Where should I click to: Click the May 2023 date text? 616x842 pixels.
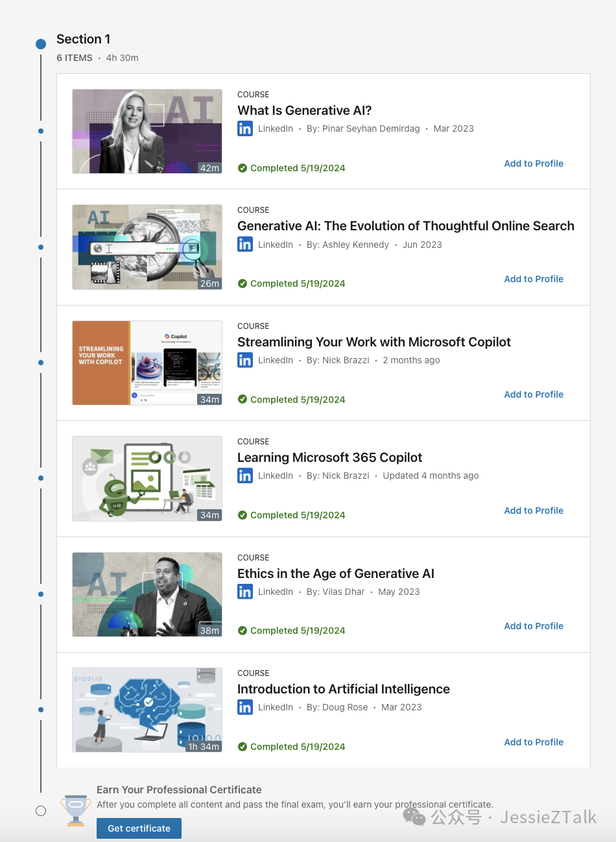[x=399, y=592]
